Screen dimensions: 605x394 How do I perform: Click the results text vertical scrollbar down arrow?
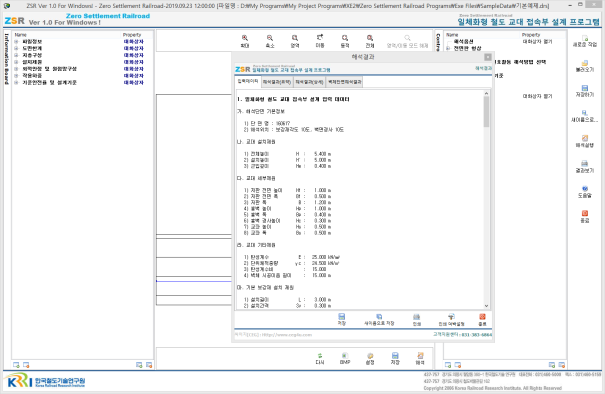coord(486,306)
